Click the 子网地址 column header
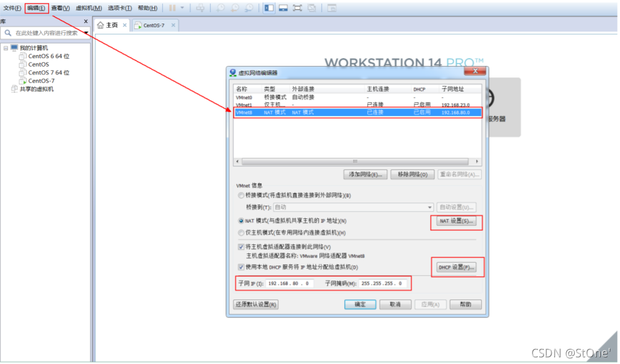 click(452, 89)
